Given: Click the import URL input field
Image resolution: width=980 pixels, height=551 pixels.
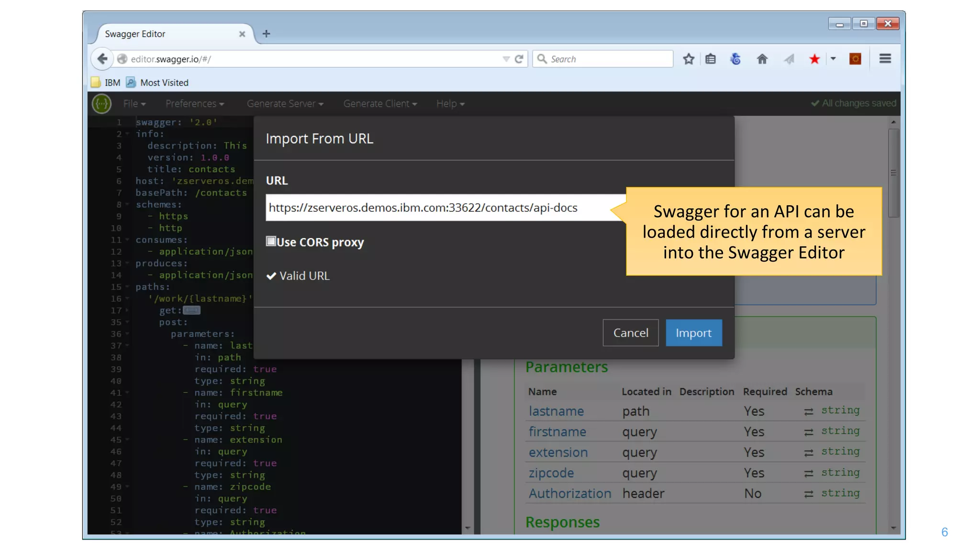Looking at the screenshot, I should [445, 208].
